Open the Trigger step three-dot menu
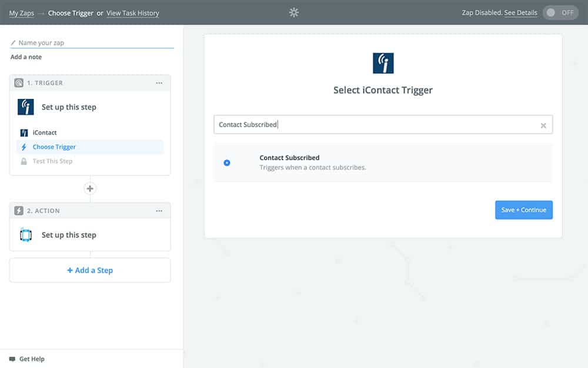 159,83
